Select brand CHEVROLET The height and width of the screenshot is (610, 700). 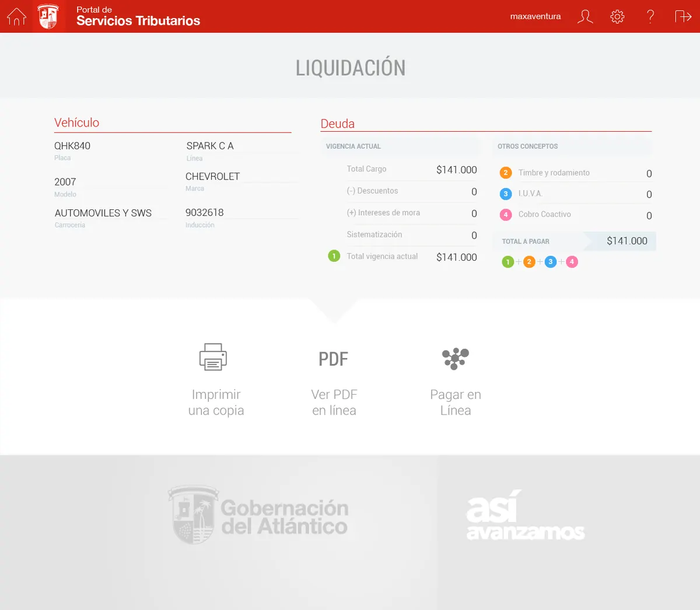[x=212, y=176]
